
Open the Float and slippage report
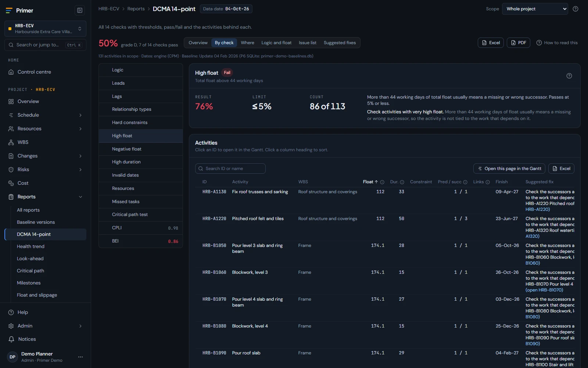[x=37, y=295]
